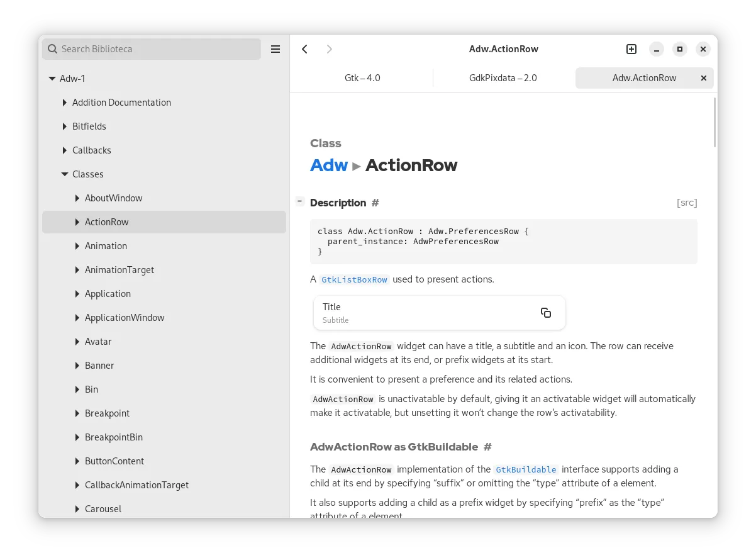The image size is (756, 560).
Task: Collapse the Classes tree node
Action: pyautogui.click(x=65, y=174)
